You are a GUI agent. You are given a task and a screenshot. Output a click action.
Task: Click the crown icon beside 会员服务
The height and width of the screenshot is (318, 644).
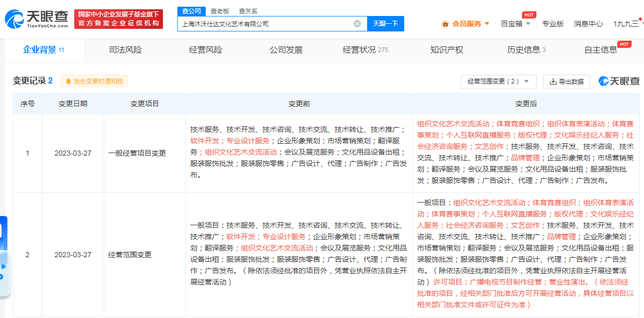click(445, 23)
